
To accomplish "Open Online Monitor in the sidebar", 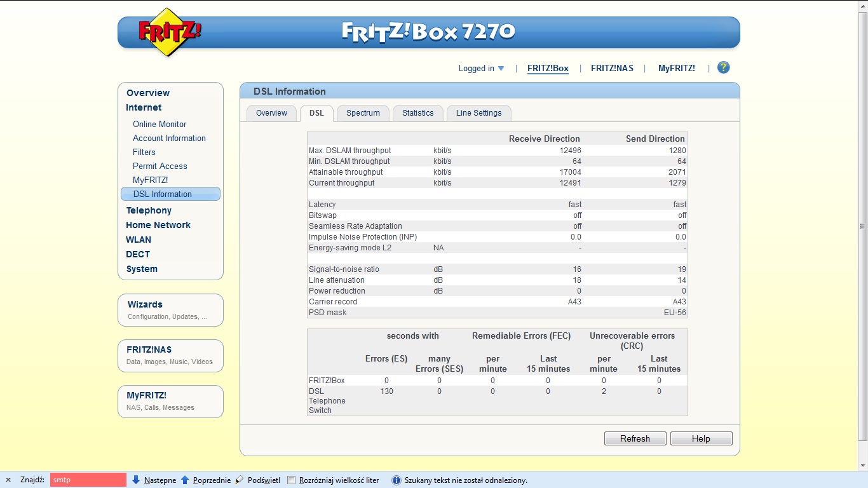I will pyautogui.click(x=159, y=124).
